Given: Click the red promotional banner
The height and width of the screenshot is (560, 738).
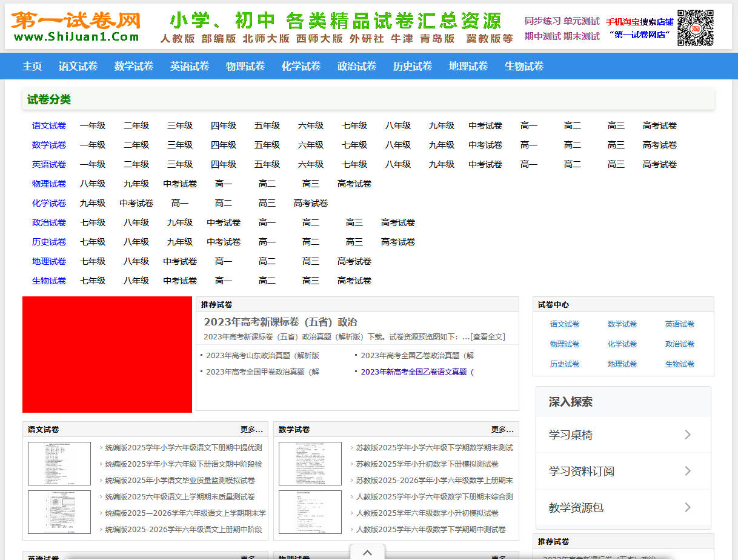Looking at the screenshot, I should 107,355.
